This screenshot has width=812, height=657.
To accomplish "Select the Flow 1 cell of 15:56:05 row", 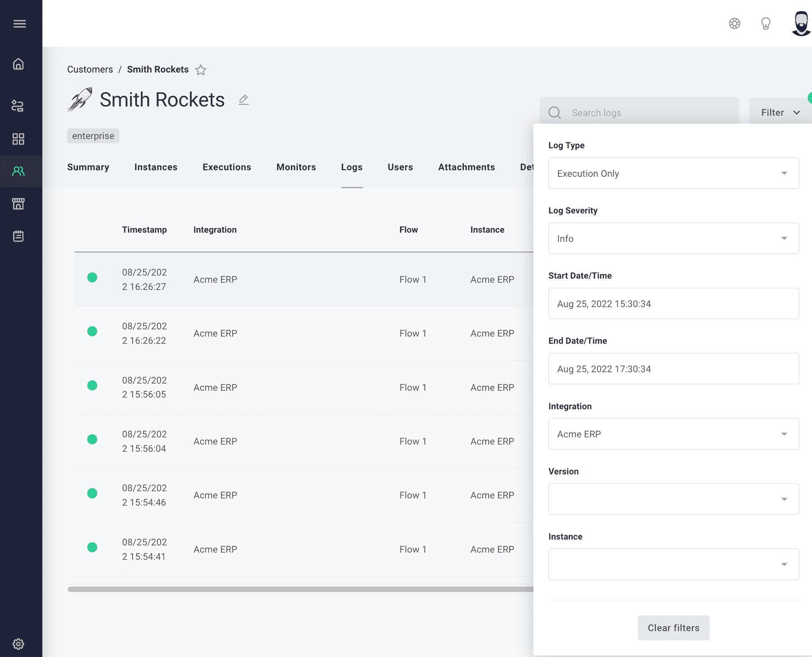I will click(413, 388).
